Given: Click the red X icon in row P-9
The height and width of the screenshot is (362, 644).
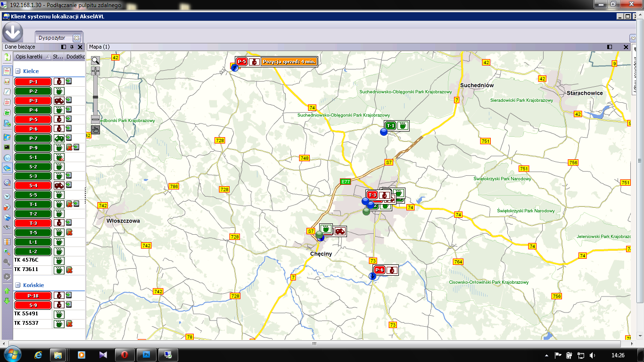Looking at the screenshot, I should pos(69,148).
